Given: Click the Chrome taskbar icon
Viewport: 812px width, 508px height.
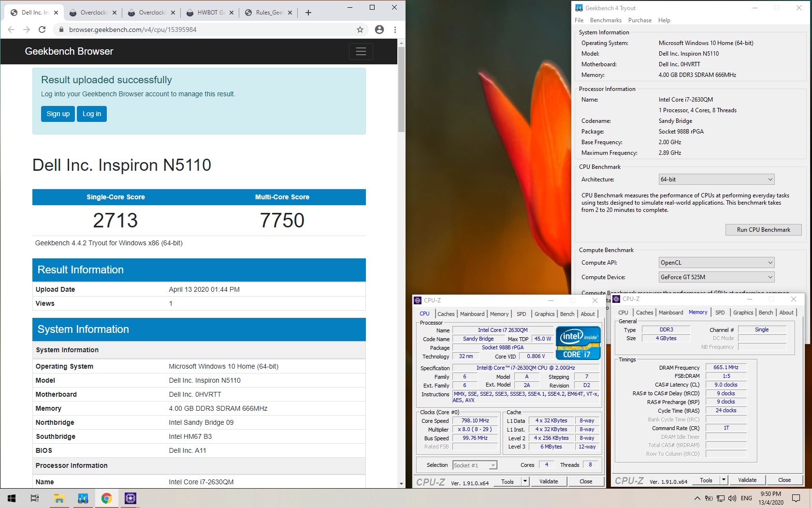Looking at the screenshot, I should point(106,498).
